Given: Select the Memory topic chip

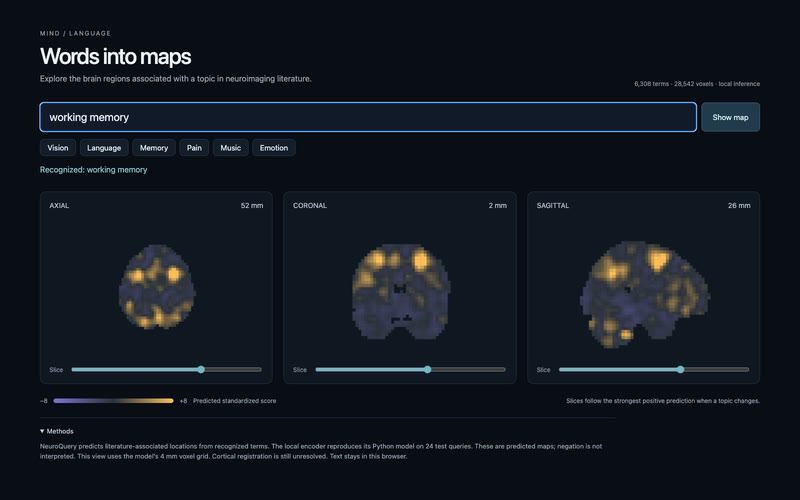Looking at the screenshot, I should 154,147.
